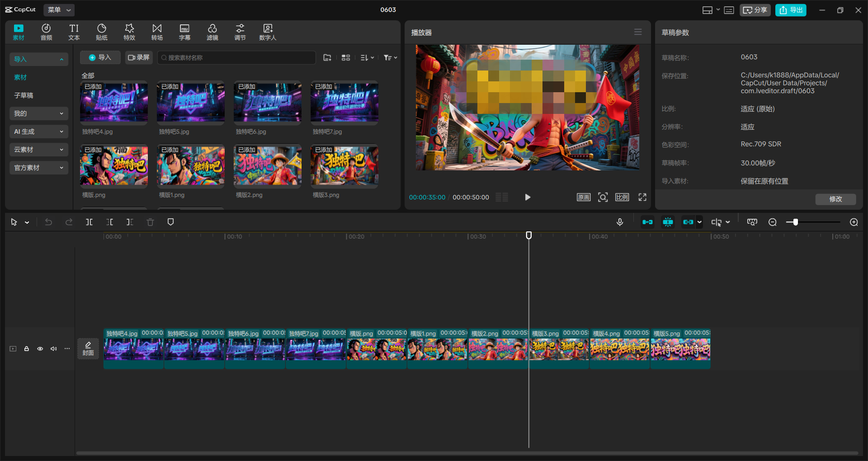Switch to the 文本 text tab

tap(74, 32)
